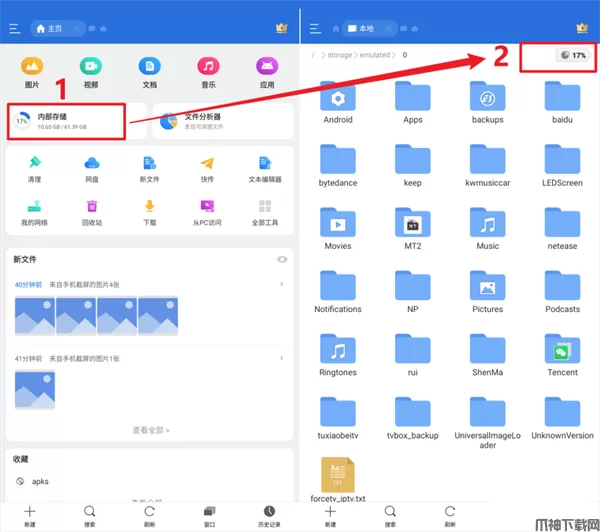Open the Ringtones folder
Image resolution: width=600 pixels, height=532 pixels.
point(338,355)
